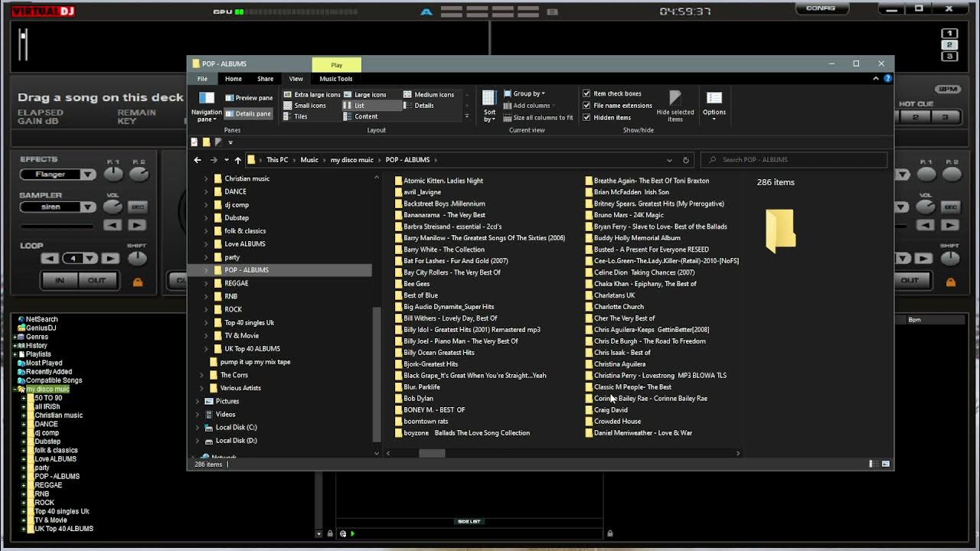Select the Details layout option
This screenshot has width=980, height=551.
tap(419, 106)
